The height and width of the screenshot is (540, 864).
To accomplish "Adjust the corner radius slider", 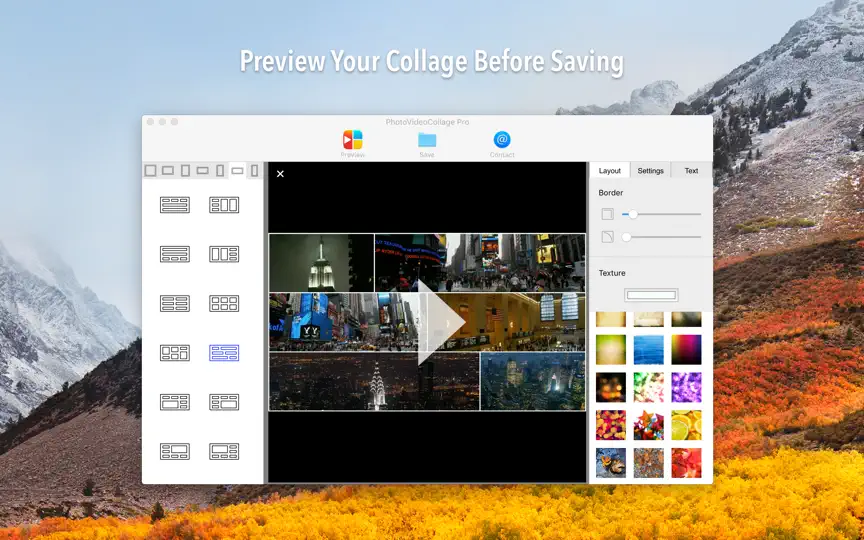I will [661, 237].
